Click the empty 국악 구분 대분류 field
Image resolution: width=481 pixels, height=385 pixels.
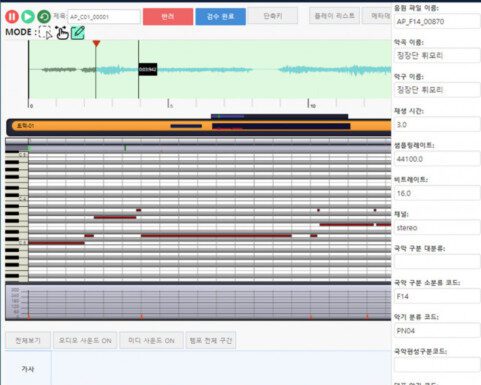[x=437, y=262]
